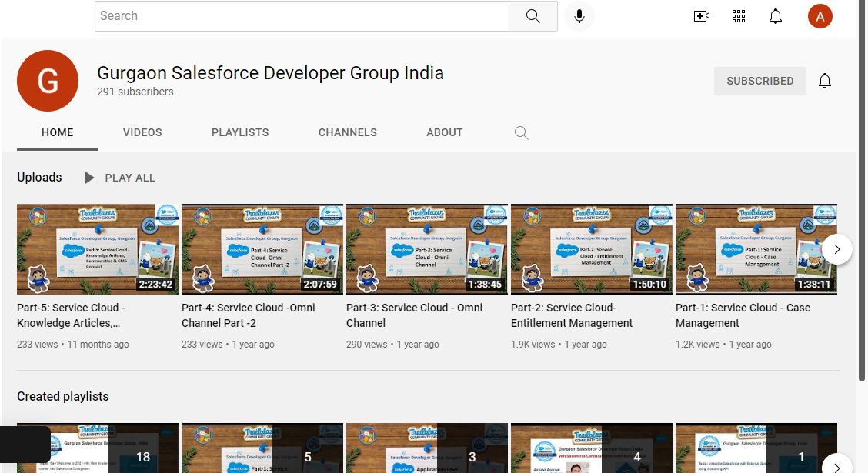This screenshot has height=473, width=868.
Task: Open the playlist with 3 videos
Action: coord(427,448)
